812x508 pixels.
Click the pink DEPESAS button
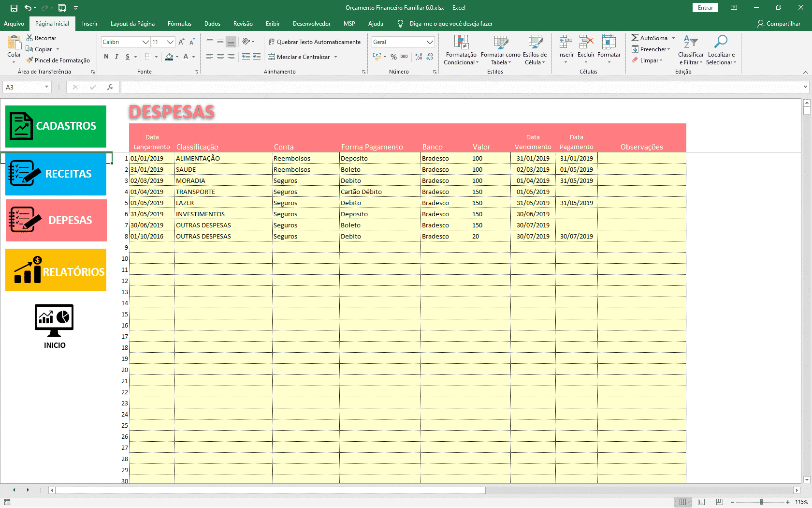coord(56,220)
